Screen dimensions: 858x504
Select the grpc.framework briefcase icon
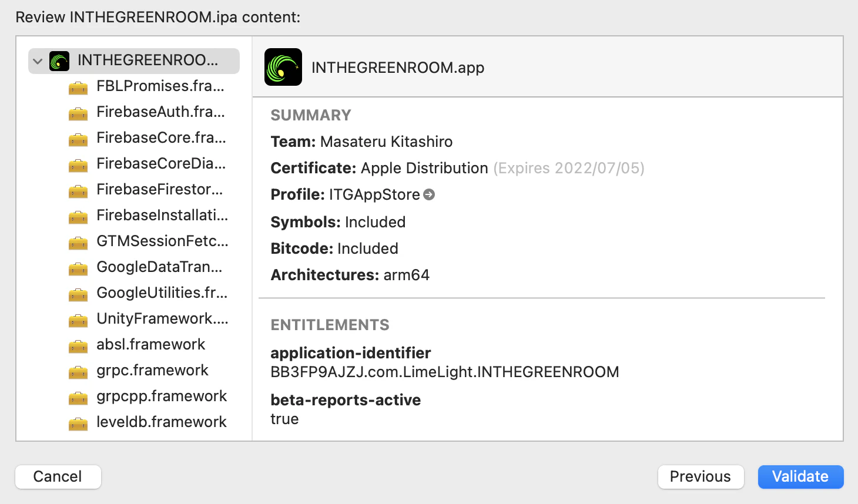tap(78, 372)
